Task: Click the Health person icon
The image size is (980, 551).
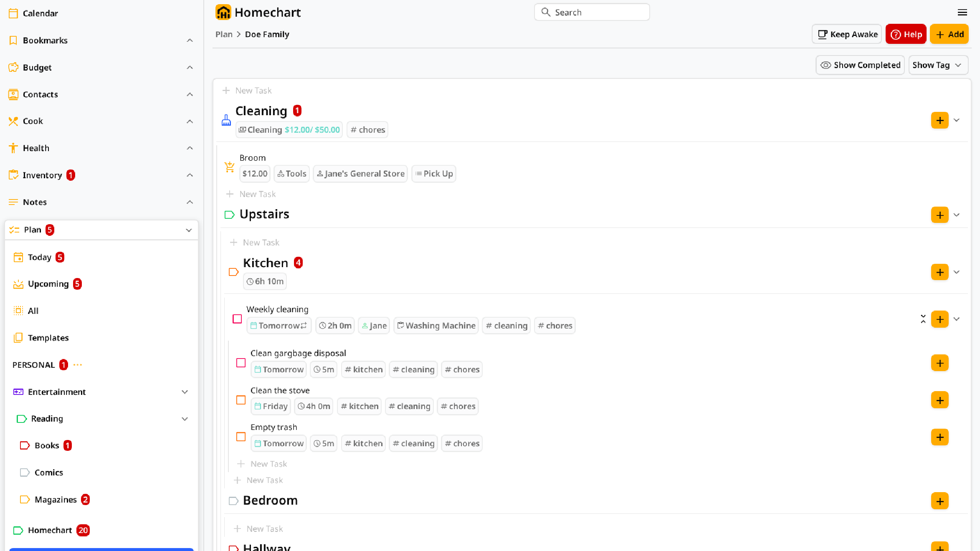Action: (x=13, y=148)
